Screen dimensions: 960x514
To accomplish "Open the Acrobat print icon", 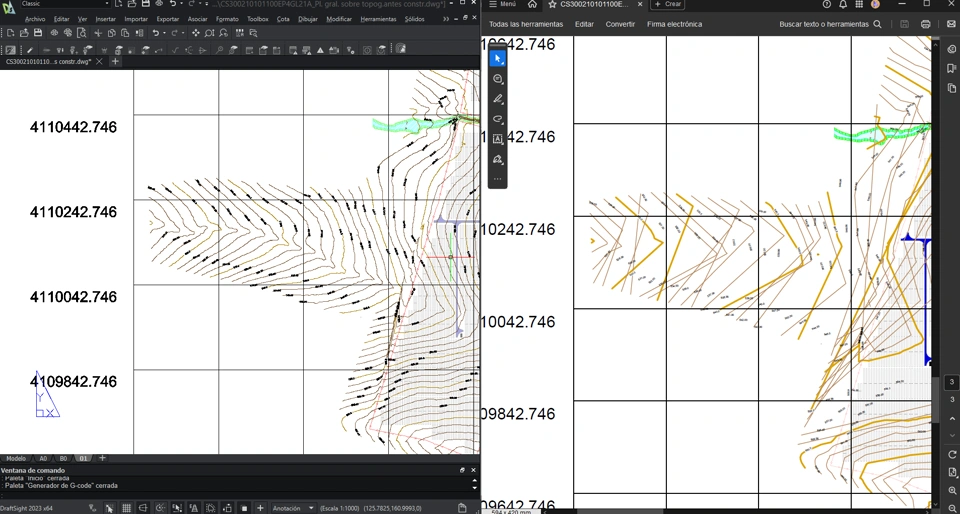I will 925,24.
